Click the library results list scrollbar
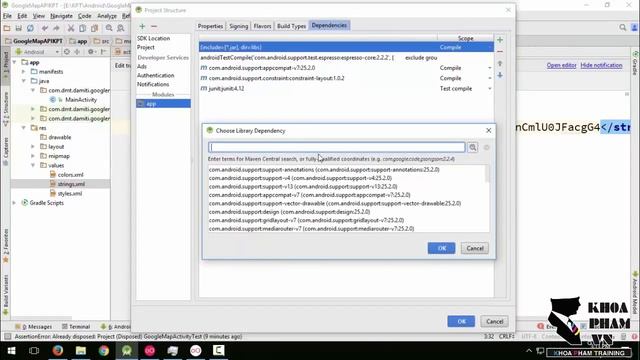Screen dimensions: 640x360 487,174
